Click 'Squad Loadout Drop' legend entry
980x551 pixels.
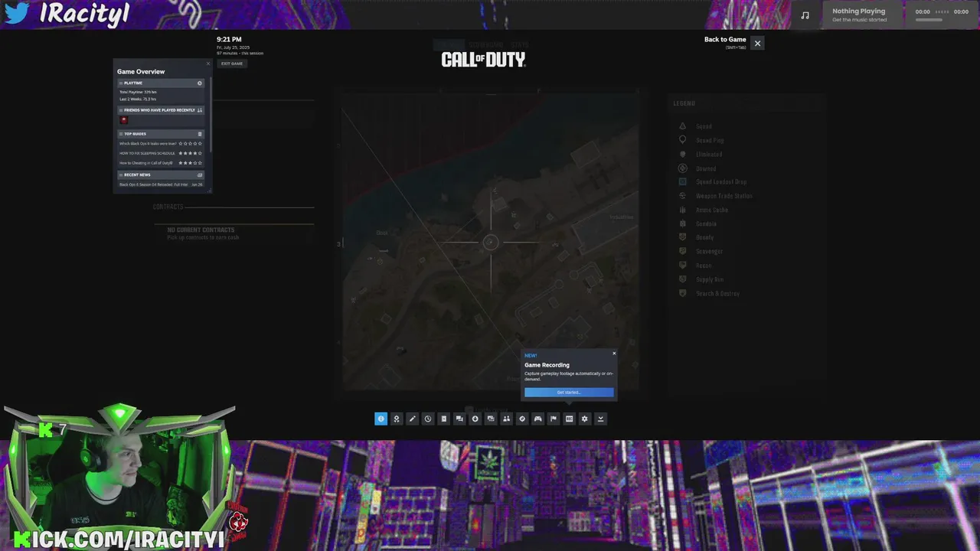pos(721,182)
